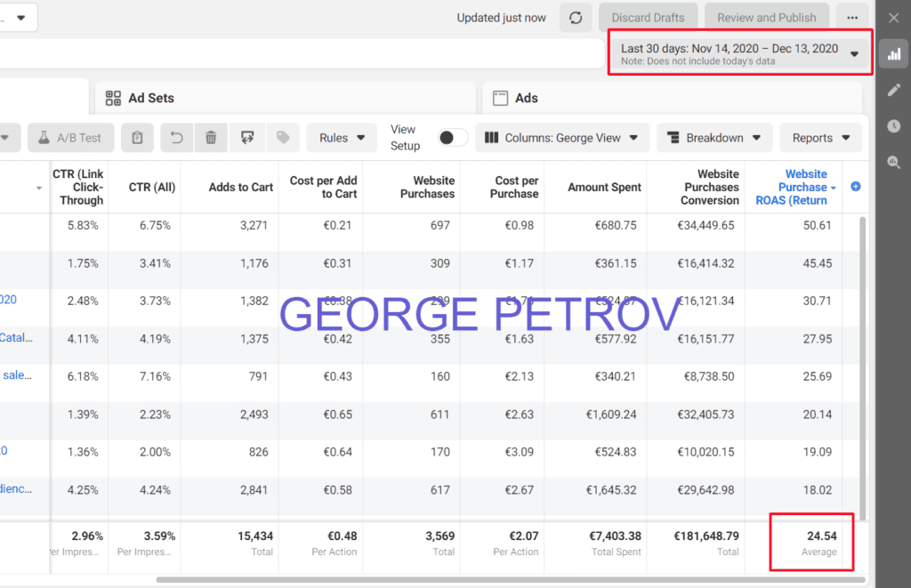The height and width of the screenshot is (588, 911).
Task: Open the campaign link ending in 'sale...'
Action: click(x=18, y=375)
